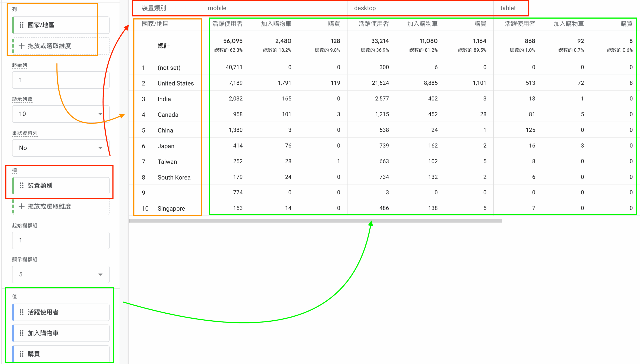
Task: Click the desktop column group header
Action: pyautogui.click(x=365, y=8)
